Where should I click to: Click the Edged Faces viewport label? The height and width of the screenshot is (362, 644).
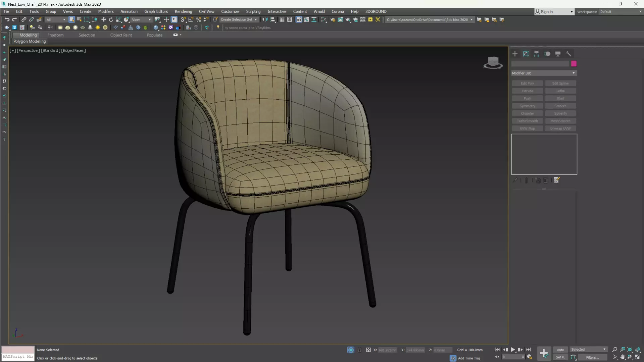[x=73, y=51]
